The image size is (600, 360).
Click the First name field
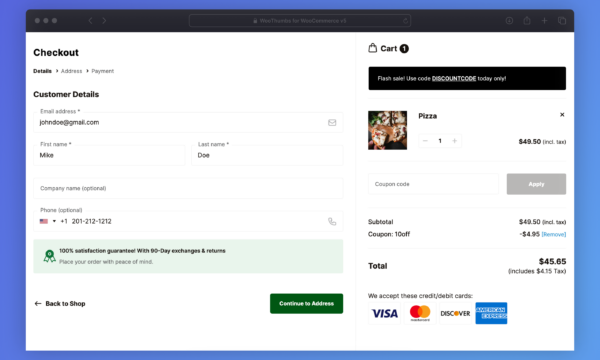pos(109,155)
